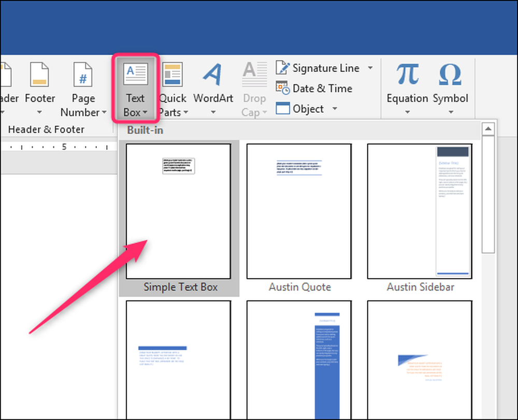Click the gallery vertical scrollbar thumb
518x420 pixels.
(x=488, y=195)
